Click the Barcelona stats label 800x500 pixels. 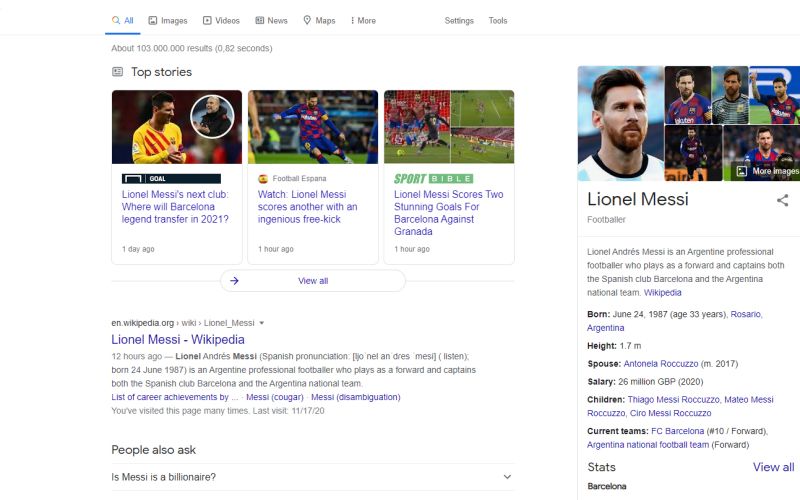607,486
